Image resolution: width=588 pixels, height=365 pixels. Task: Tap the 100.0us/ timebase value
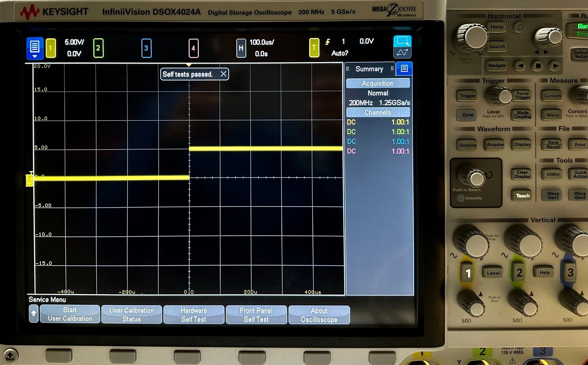pyautogui.click(x=262, y=42)
